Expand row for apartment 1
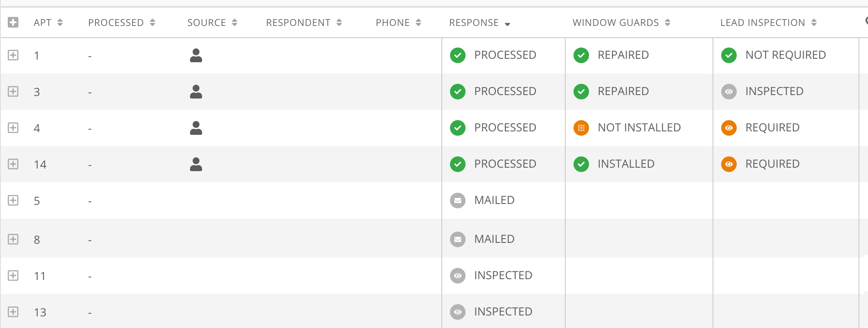 click(x=13, y=55)
